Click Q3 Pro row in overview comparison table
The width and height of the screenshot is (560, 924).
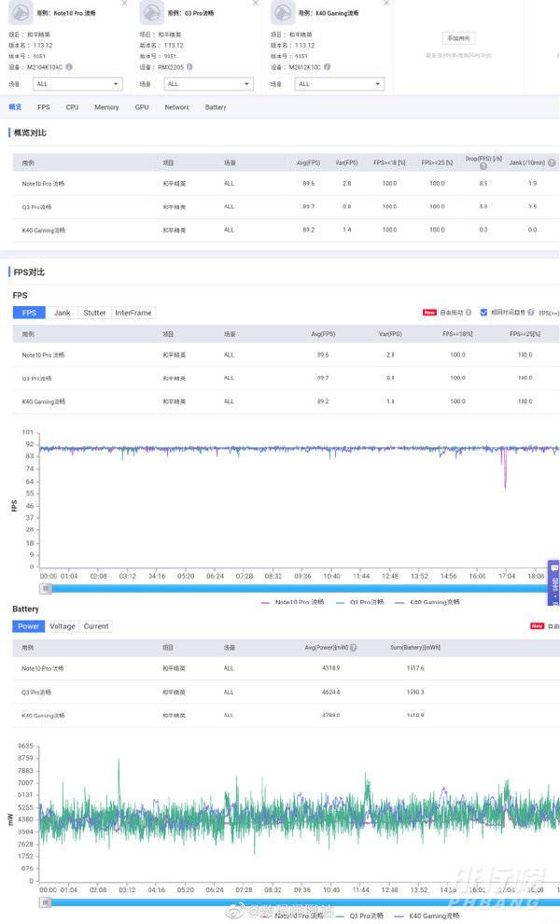[286, 207]
